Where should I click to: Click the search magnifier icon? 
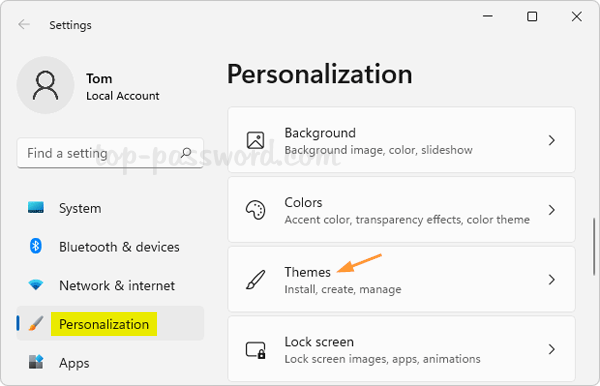186,153
